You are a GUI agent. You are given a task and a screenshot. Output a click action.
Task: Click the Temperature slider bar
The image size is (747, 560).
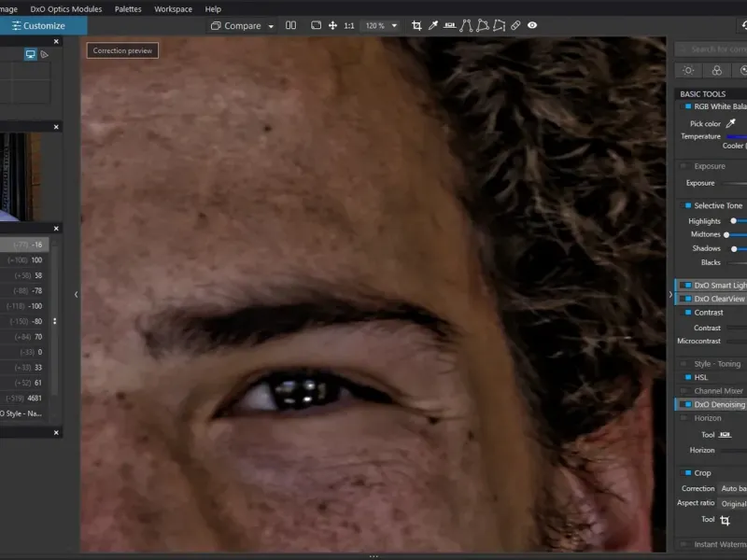tap(737, 136)
